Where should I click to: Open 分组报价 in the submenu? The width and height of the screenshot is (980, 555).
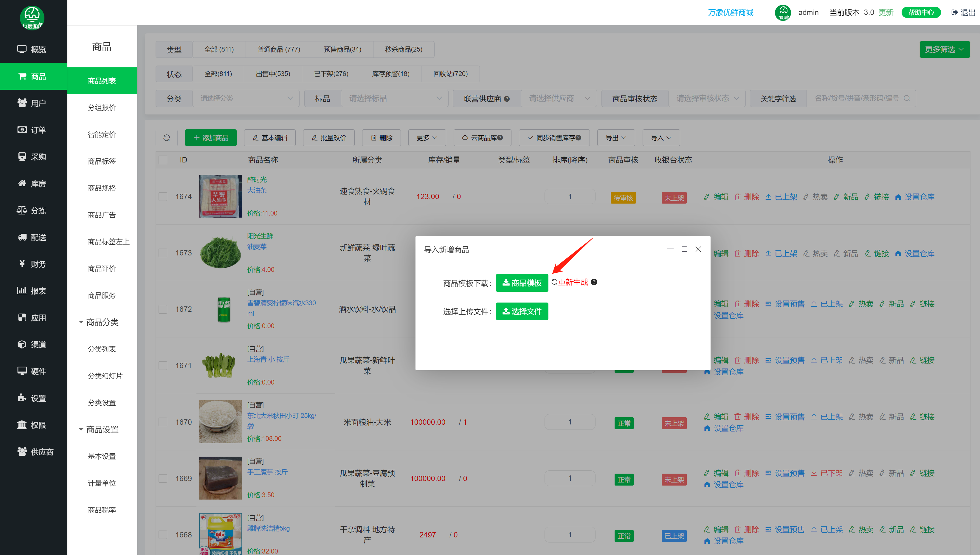[102, 108]
